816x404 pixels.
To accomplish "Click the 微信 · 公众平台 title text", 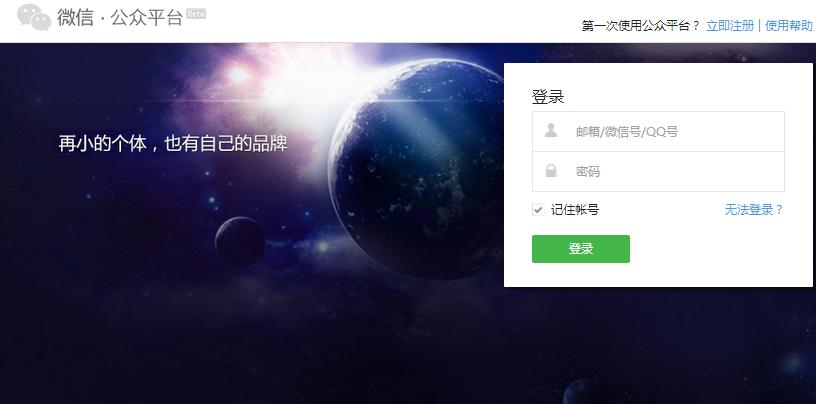I will coord(120,17).
